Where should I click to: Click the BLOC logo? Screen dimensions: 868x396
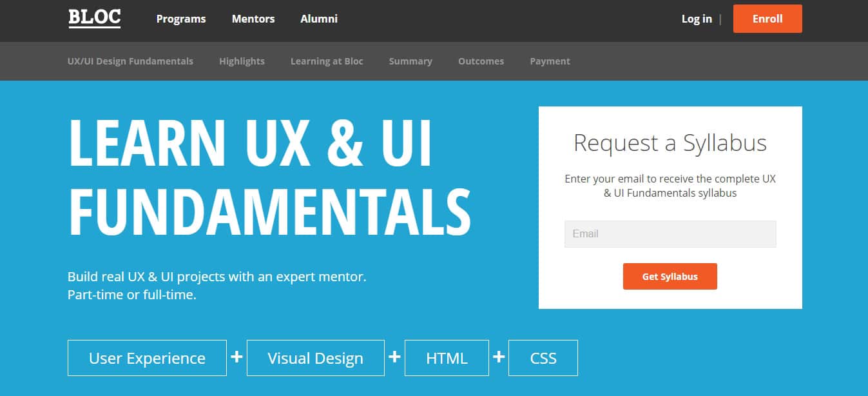pos(94,18)
